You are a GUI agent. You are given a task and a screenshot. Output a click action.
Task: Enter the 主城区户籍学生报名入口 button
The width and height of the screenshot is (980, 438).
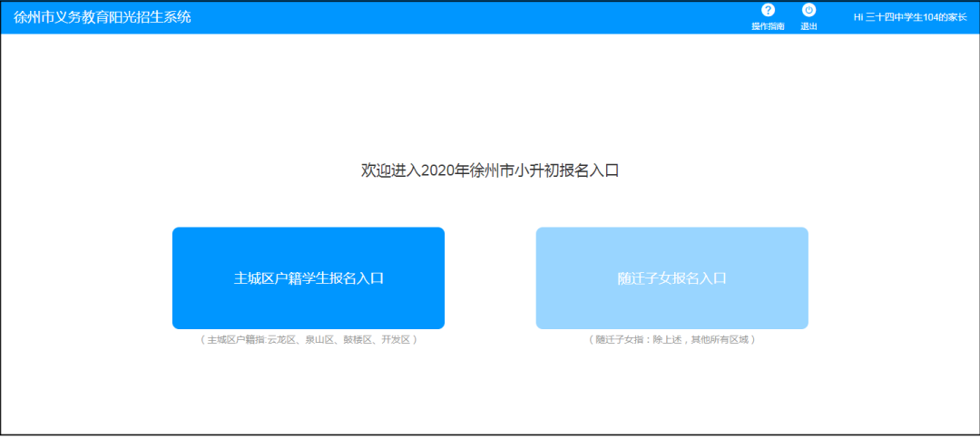tap(309, 278)
